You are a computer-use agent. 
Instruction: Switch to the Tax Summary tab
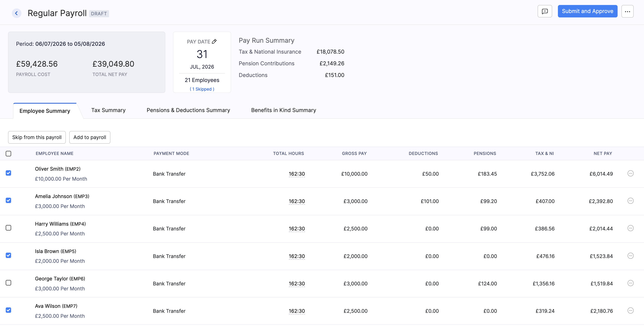pos(108,110)
